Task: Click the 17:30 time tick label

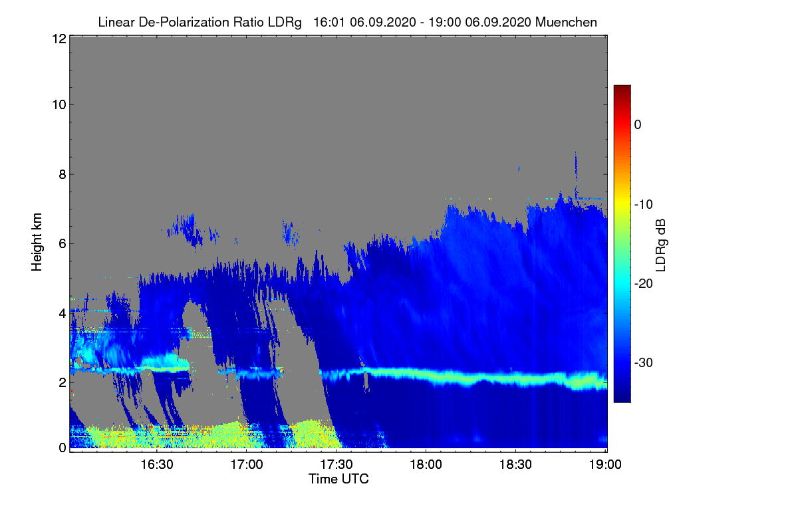Action: [336, 464]
